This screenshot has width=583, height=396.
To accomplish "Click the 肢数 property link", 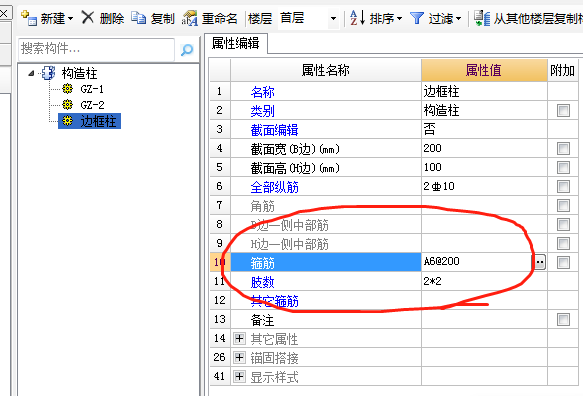I will tap(262, 282).
